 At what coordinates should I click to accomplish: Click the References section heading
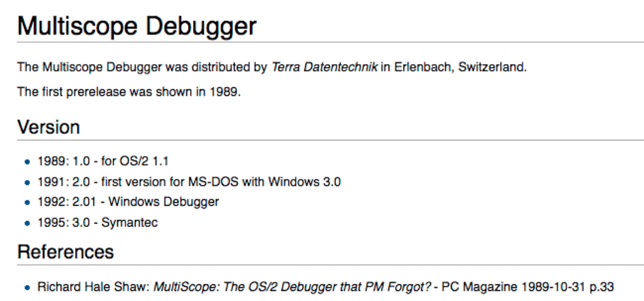coord(65,252)
